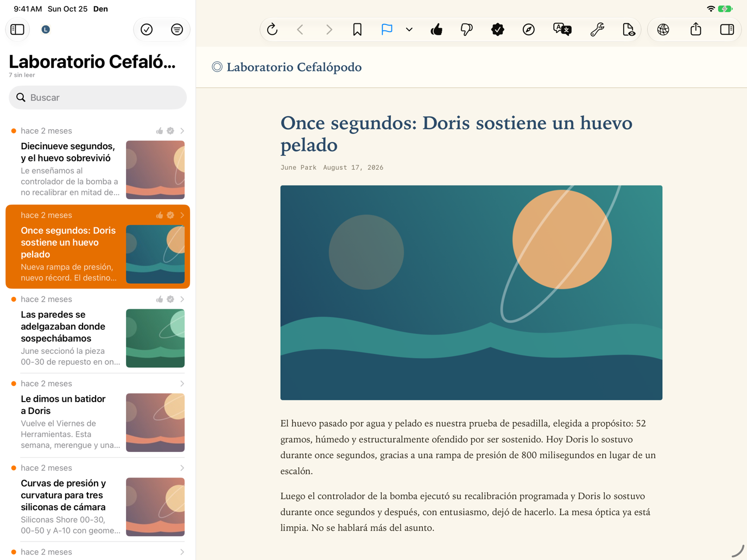The height and width of the screenshot is (560, 747).
Task: Click the article headline 'Once segundos: Doris…'
Action: (457, 134)
